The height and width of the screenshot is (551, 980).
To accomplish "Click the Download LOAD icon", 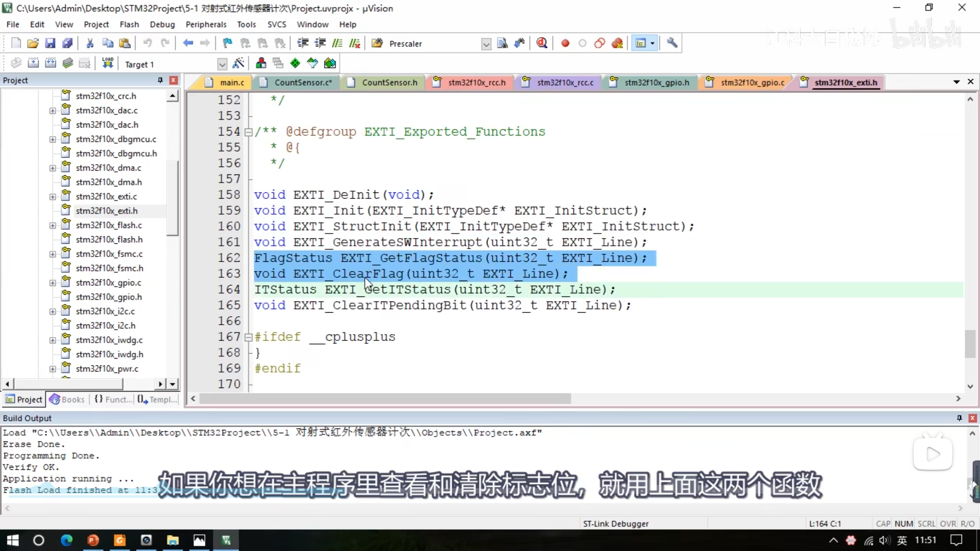I will click(x=108, y=64).
